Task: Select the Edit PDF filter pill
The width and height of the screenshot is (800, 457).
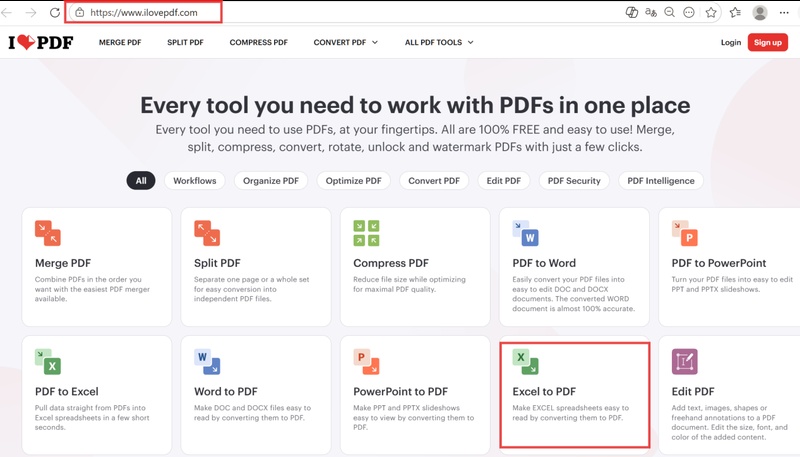Action: point(504,181)
